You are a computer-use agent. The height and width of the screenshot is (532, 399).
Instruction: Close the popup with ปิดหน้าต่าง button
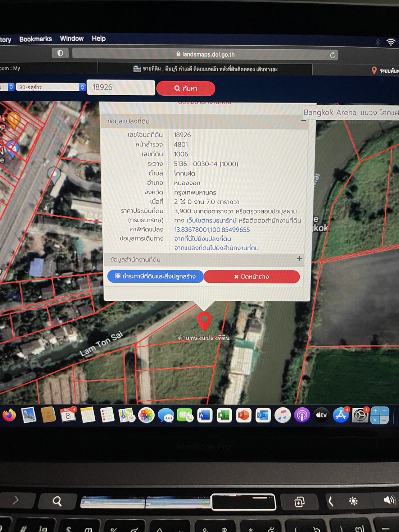[x=251, y=277]
